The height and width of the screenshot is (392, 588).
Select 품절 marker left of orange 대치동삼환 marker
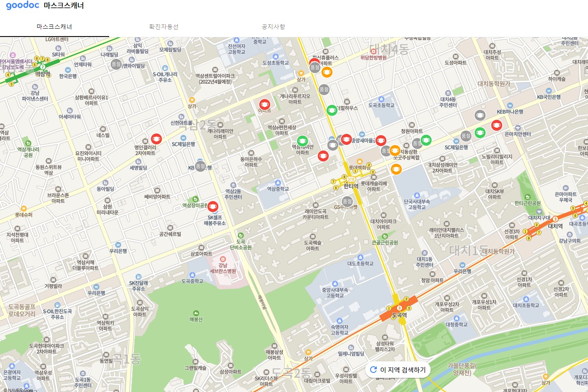tap(385, 151)
